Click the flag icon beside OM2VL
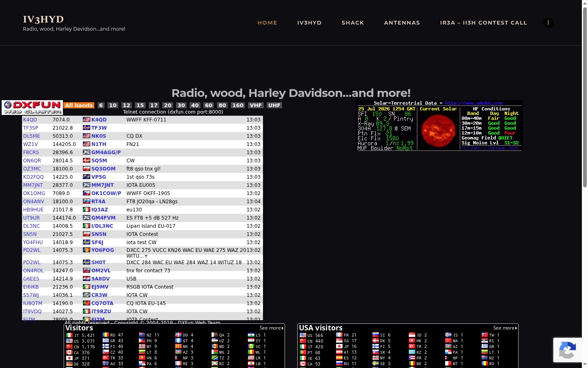Screen dimensions: 588x368 [86, 271]
